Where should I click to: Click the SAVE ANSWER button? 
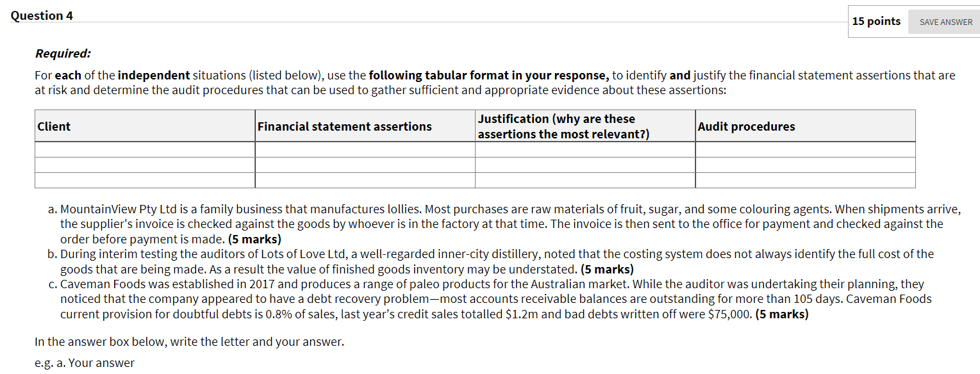point(943,22)
